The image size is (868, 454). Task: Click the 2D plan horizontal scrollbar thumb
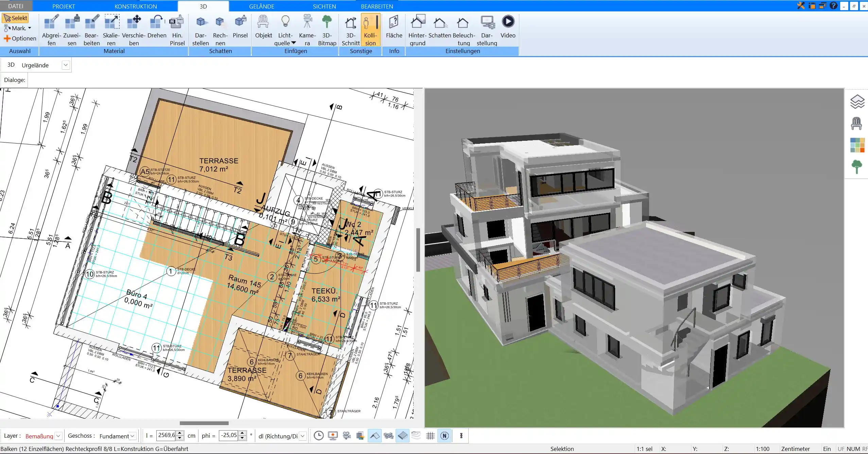pyautogui.click(x=204, y=423)
